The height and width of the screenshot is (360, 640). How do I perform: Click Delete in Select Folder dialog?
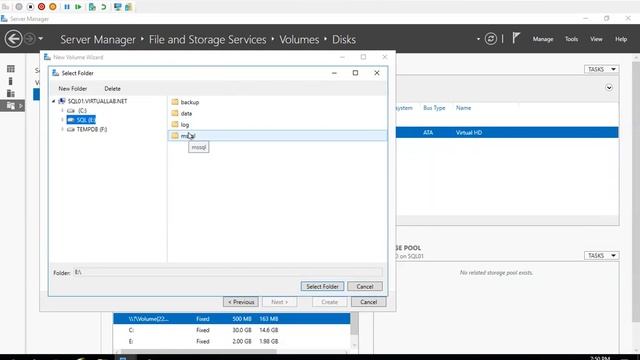tap(112, 89)
